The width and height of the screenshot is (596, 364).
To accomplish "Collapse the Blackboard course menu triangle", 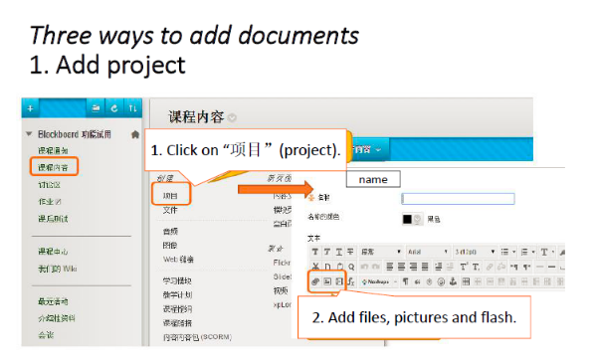I will pyautogui.click(x=29, y=133).
